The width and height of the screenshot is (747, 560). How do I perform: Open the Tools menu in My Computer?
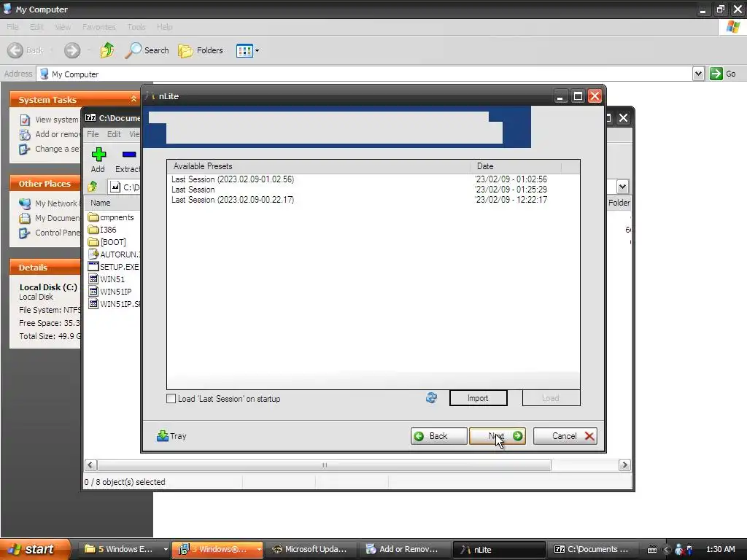pos(136,27)
